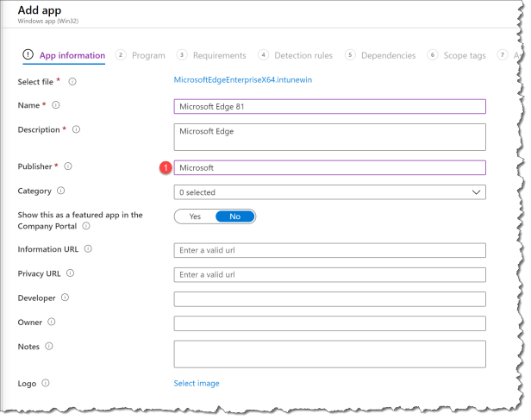Click the Owner input field
Viewport: 531px width, 420px height.
330,323
